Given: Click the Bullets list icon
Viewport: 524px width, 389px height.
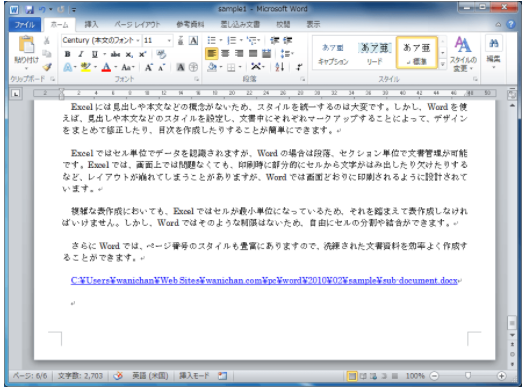Looking at the screenshot, I should (x=212, y=41).
